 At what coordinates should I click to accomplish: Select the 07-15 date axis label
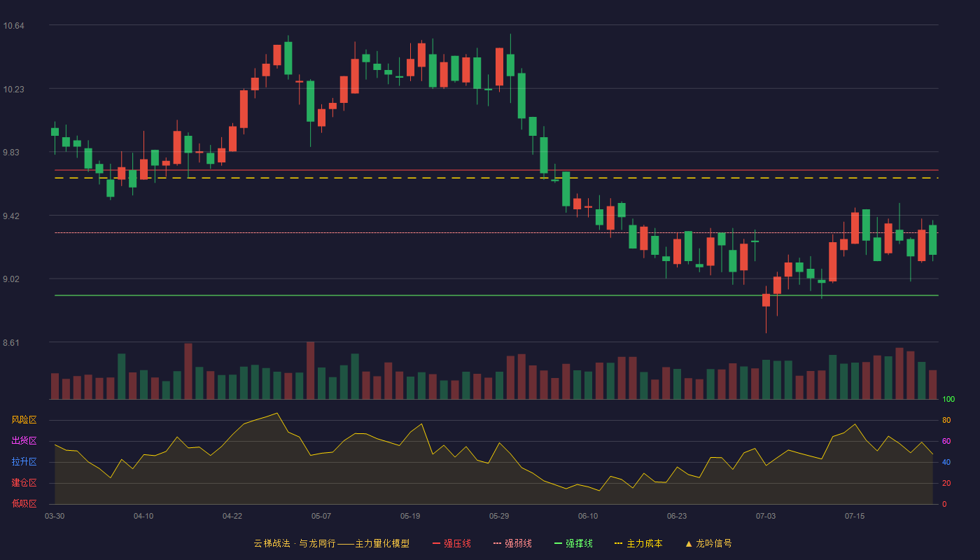855,516
